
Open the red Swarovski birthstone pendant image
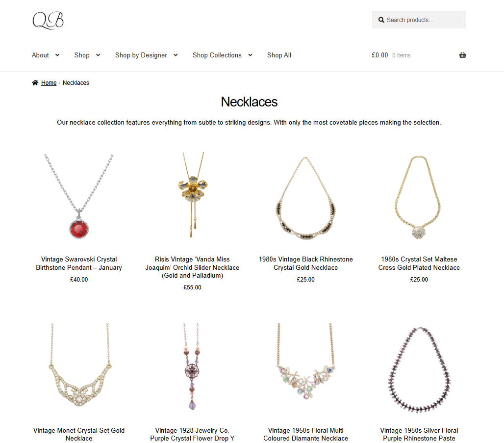point(79,196)
